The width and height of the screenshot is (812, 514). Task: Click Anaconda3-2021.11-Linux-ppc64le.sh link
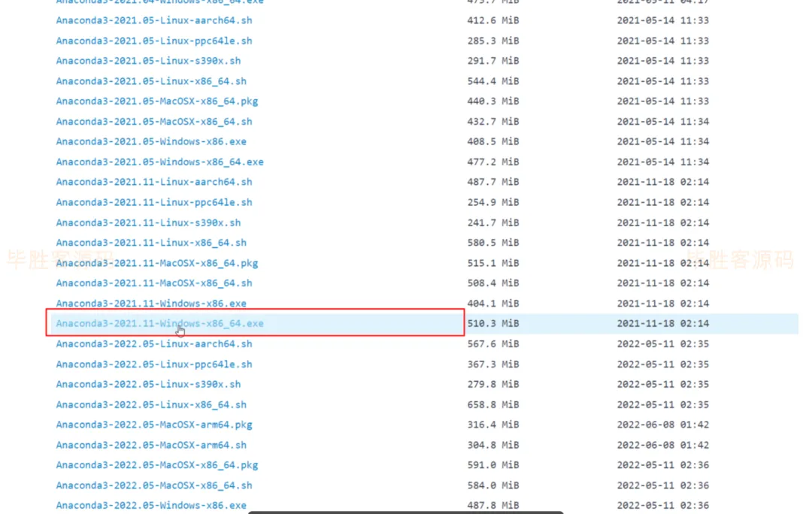click(x=154, y=202)
